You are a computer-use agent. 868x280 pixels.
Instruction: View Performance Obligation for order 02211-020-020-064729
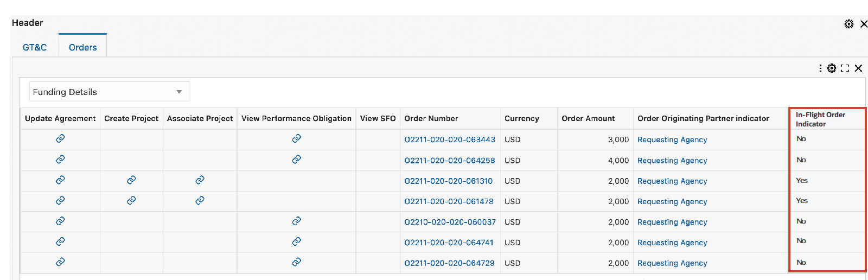pos(296,262)
